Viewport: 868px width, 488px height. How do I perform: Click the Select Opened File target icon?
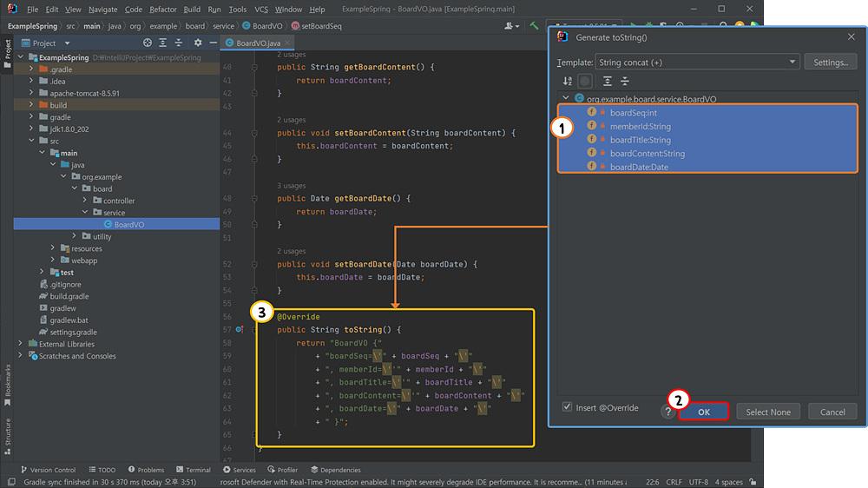(x=148, y=43)
